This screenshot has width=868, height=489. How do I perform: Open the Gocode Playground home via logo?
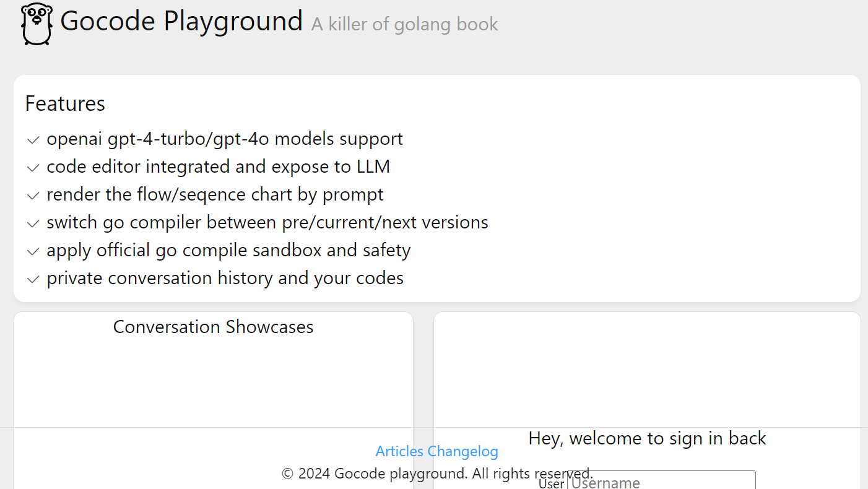pos(182,21)
